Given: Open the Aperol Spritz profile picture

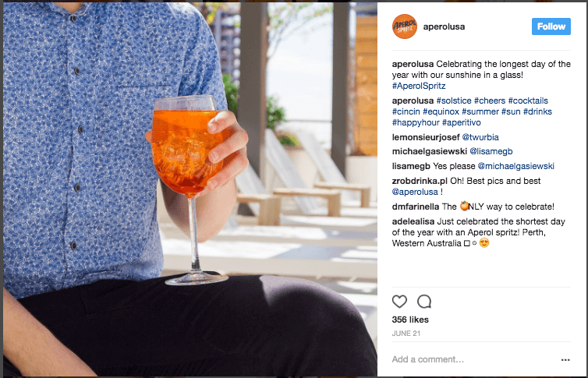Looking at the screenshot, I should [x=405, y=26].
